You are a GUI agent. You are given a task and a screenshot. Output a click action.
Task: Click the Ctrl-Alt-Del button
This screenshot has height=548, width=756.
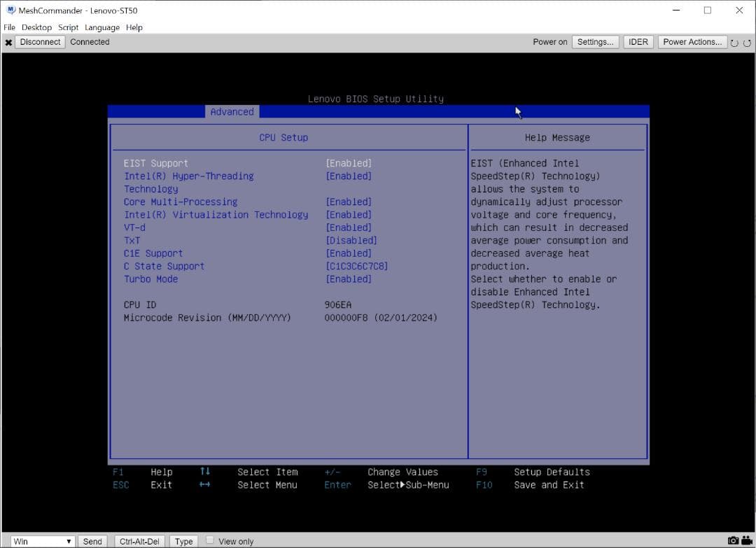coord(139,540)
